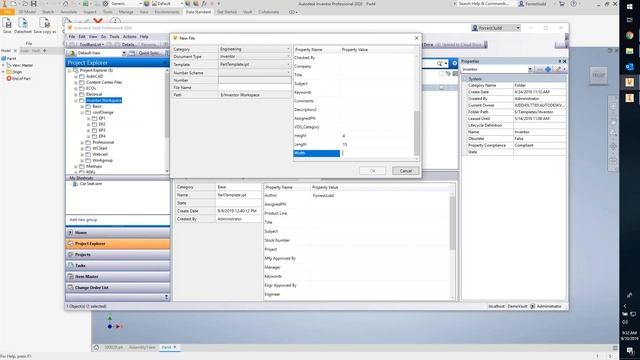Click the pencil edit icon in Properties panel
640x360 pixels.
(558, 69)
